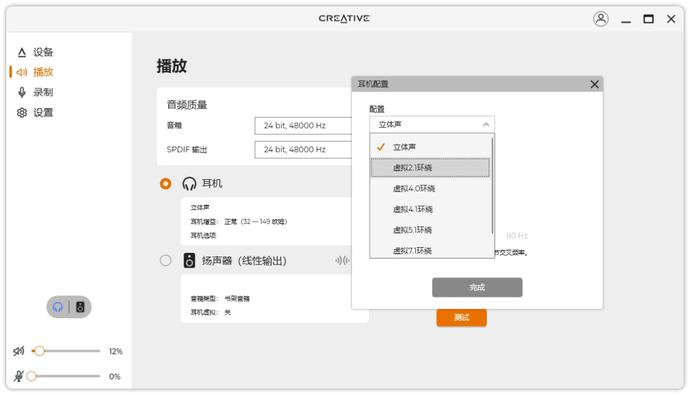Maximize the Creative app window

pyautogui.click(x=648, y=19)
